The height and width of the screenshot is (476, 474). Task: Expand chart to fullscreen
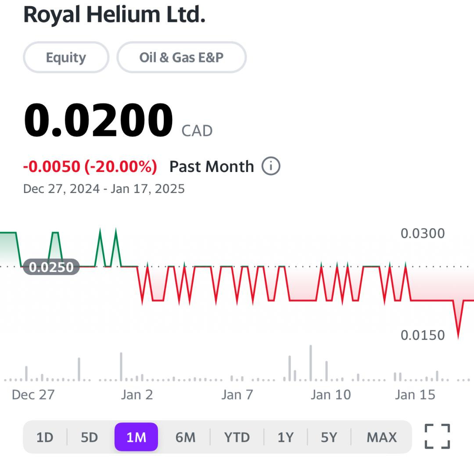[x=437, y=436]
